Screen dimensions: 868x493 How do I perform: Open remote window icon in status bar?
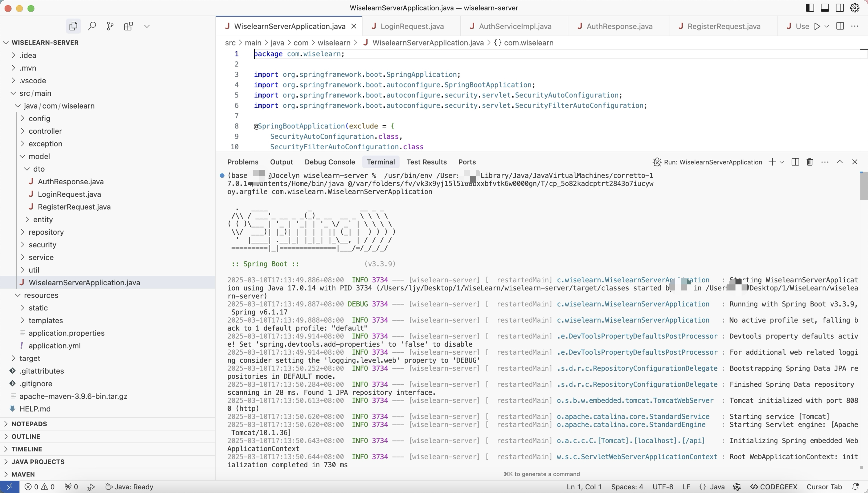point(10,487)
